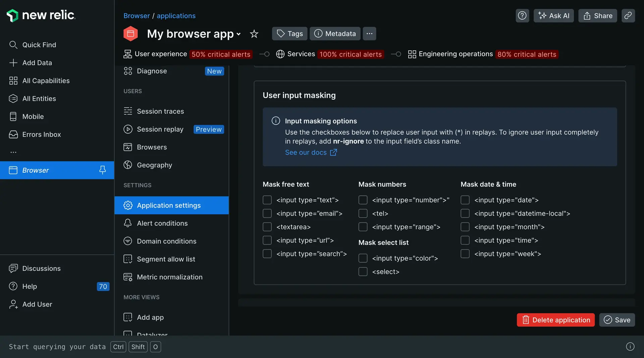Click the Share button

click(597, 16)
